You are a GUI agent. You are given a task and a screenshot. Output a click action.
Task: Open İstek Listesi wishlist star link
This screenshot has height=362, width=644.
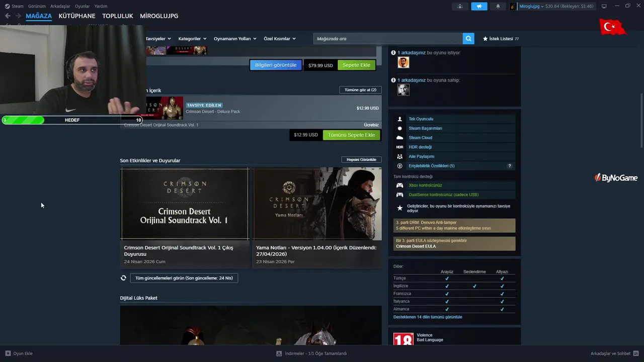[x=501, y=39]
